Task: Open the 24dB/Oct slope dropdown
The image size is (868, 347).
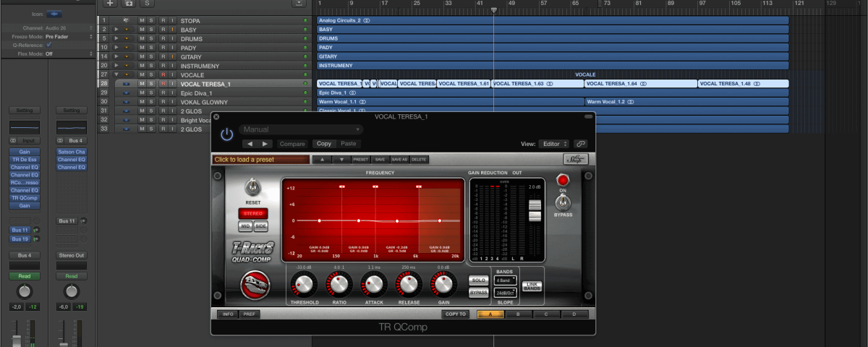Action: (x=504, y=293)
